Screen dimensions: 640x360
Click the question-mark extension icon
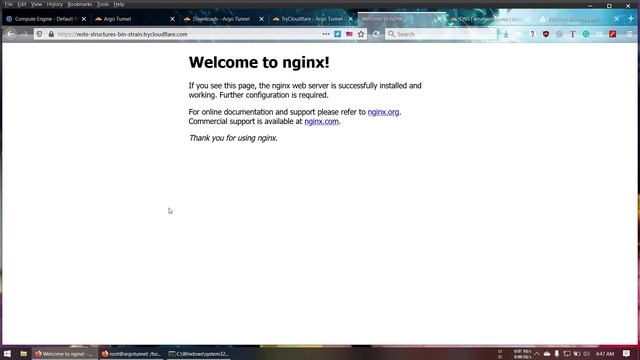click(x=532, y=34)
